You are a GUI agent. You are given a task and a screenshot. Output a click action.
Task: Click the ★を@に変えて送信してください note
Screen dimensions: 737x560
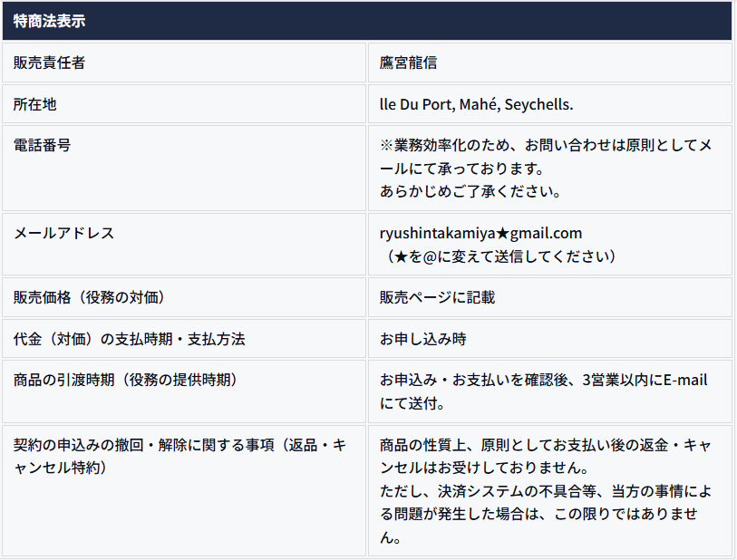[x=502, y=256]
